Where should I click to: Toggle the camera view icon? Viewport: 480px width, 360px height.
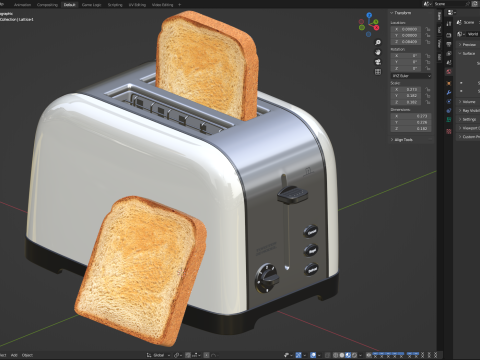pos(378,62)
